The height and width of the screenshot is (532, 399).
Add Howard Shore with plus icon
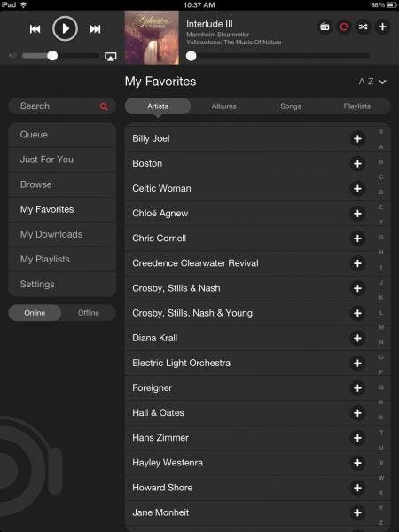point(357,488)
